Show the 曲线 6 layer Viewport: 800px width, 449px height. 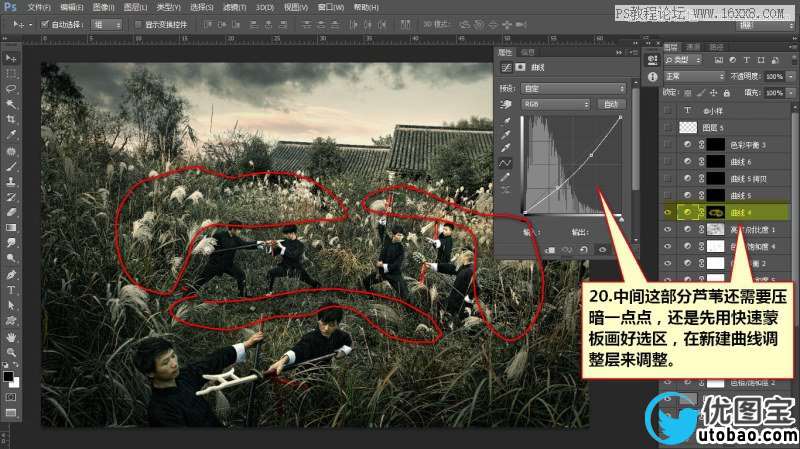point(668,162)
